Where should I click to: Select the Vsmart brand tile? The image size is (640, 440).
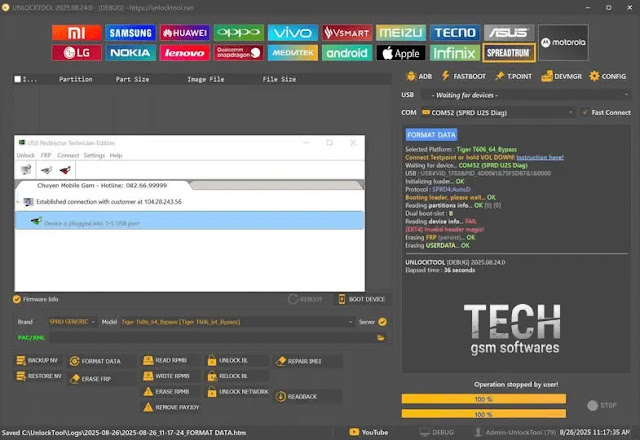(347, 33)
